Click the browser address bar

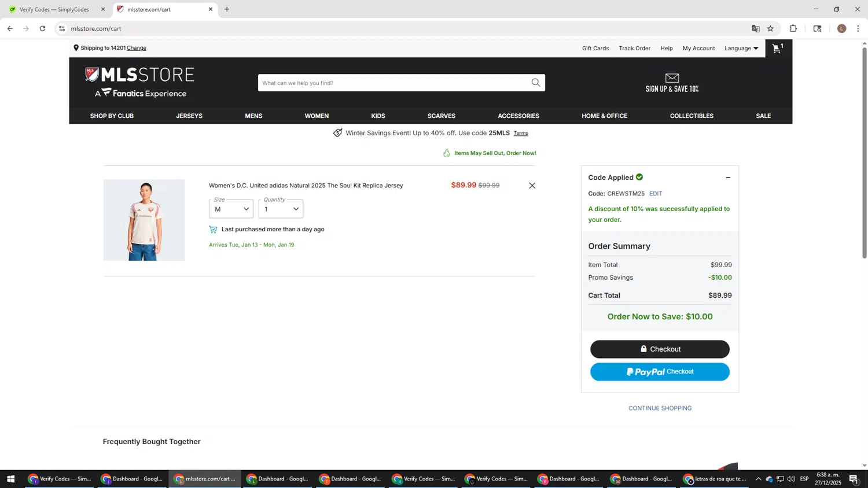tap(405, 28)
